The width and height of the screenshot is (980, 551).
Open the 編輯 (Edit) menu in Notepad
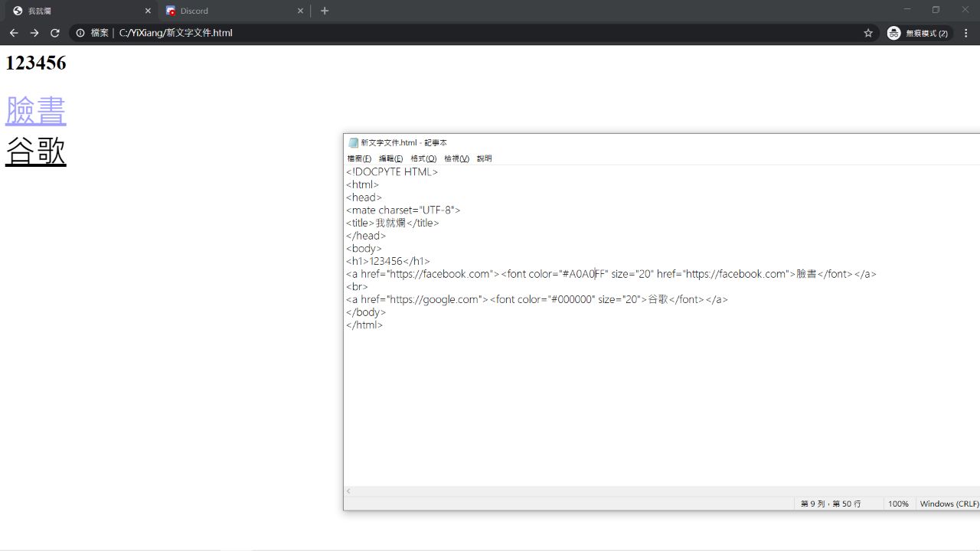point(390,158)
